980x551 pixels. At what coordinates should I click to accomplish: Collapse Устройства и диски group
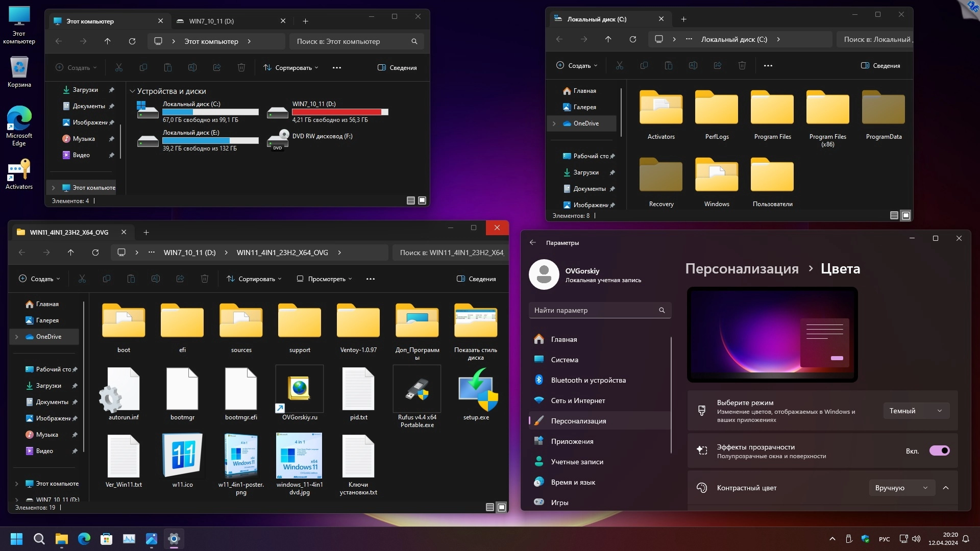coord(132,91)
